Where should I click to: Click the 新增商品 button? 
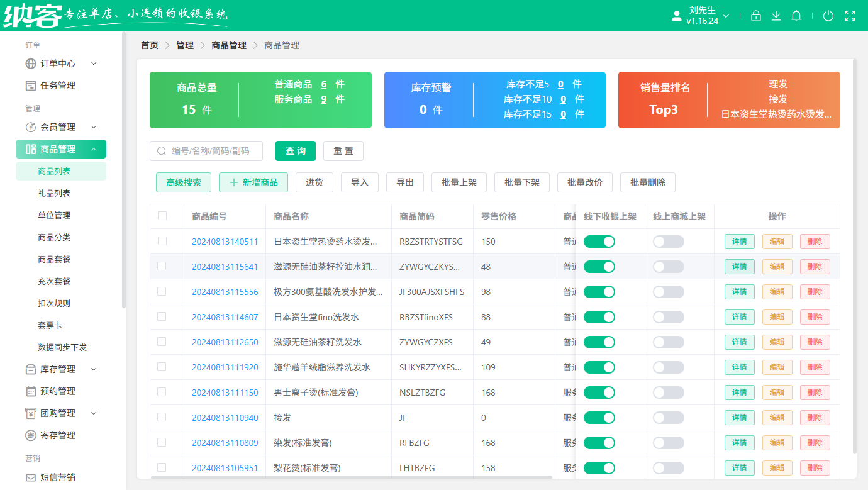(x=253, y=182)
